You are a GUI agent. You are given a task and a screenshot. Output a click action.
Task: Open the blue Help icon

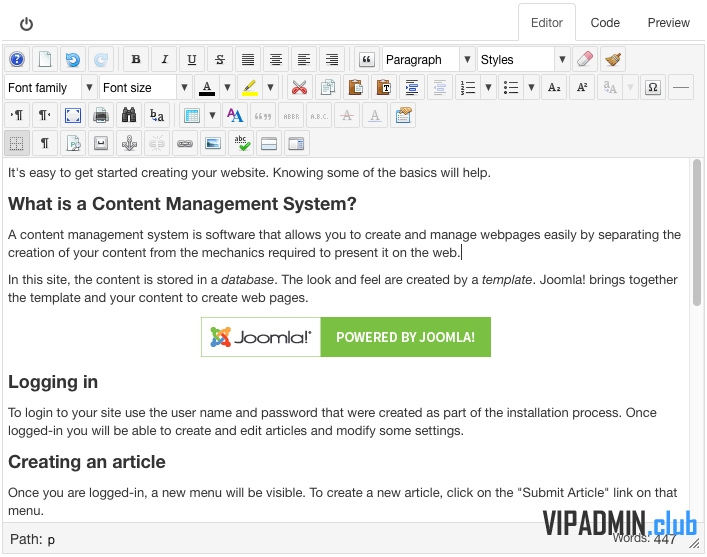click(17, 59)
